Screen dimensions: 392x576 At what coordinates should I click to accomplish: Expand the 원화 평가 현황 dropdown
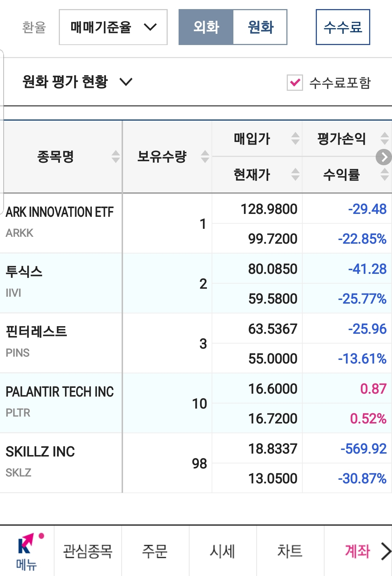tap(77, 82)
